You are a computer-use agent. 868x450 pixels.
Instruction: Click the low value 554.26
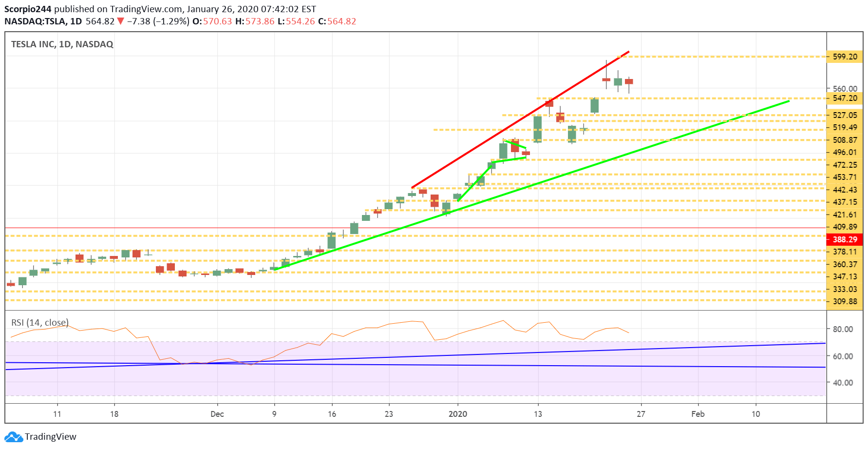point(300,21)
